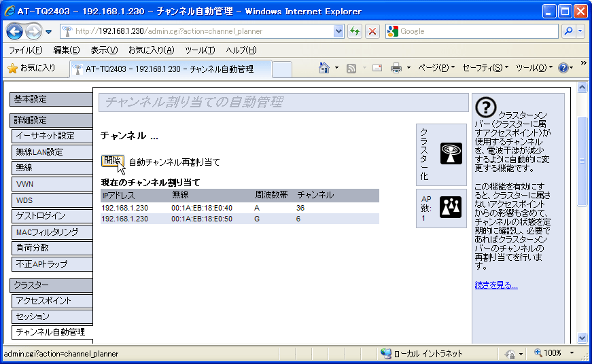Image resolution: width=592 pixels, height=364 pixels.
Task: Open イーサネット設定 in the sidebar
Action: click(x=52, y=136)
